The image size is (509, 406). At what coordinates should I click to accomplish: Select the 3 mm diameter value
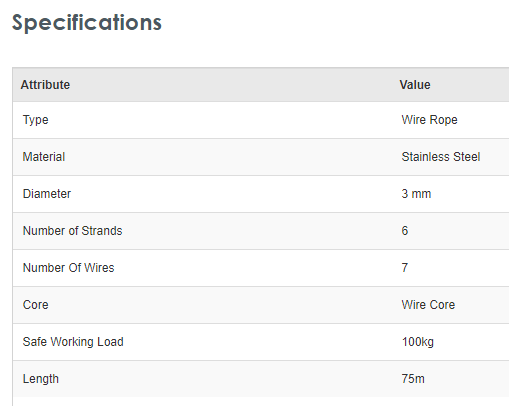(x=416, y=194)
